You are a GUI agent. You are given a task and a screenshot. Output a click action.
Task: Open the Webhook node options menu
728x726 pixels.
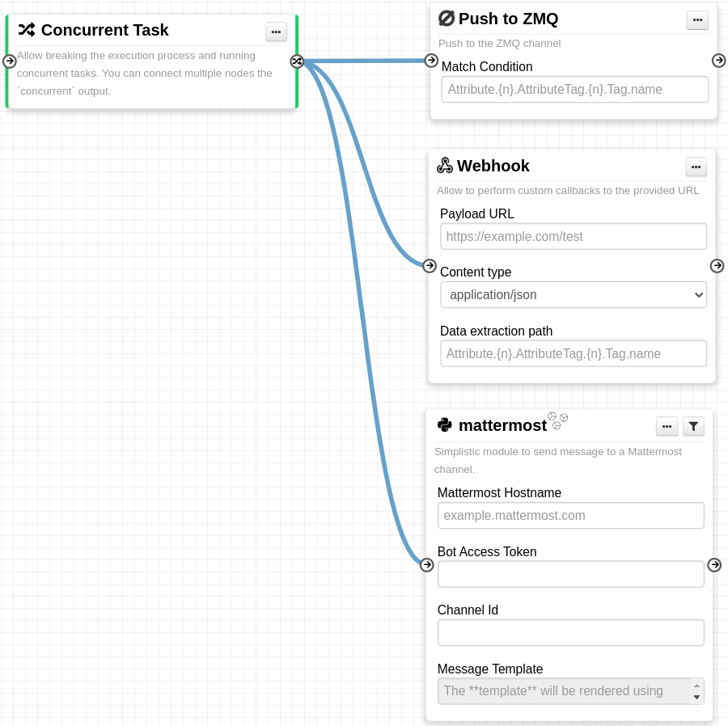click(696, 167)
